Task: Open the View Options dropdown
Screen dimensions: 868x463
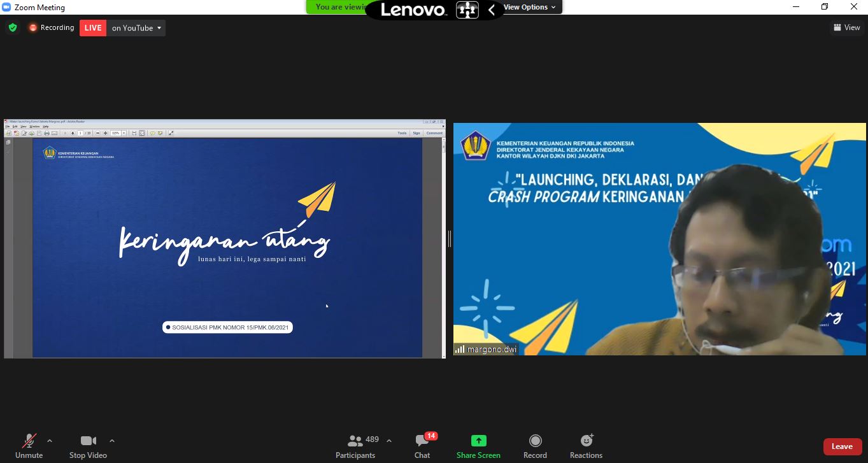Action: click(529, 7)
